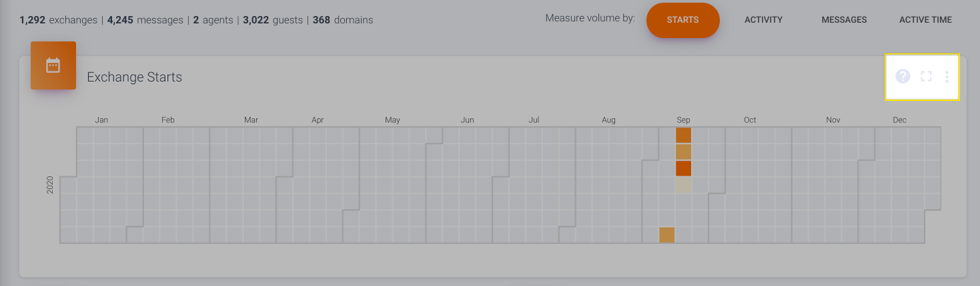Click the orange calendar icon tile
Viewport: 980px width, 286px height.
pos(53,65)
